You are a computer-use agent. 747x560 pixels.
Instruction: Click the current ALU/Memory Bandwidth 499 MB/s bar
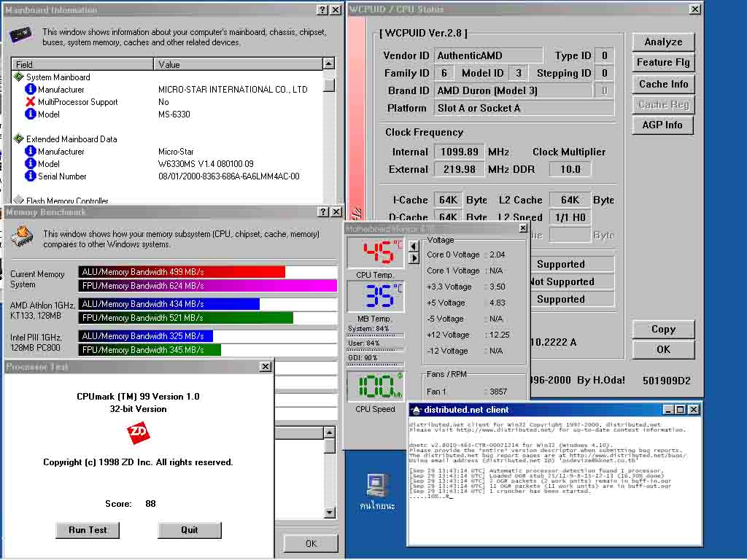182,272
